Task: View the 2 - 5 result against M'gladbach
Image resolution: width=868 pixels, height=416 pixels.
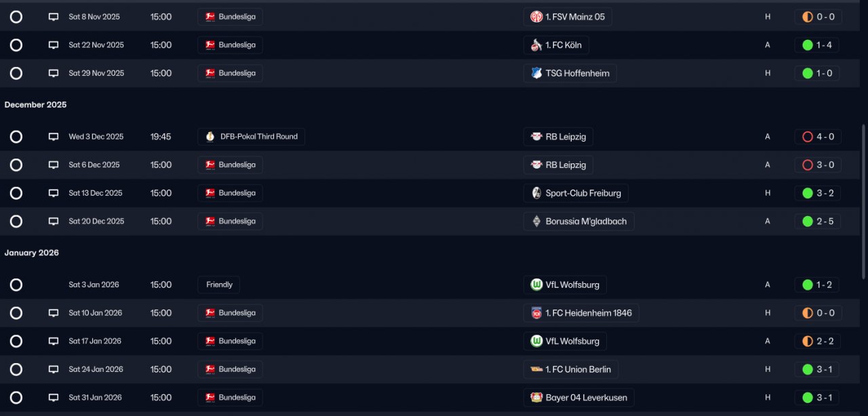Action: tap(817, 222)
